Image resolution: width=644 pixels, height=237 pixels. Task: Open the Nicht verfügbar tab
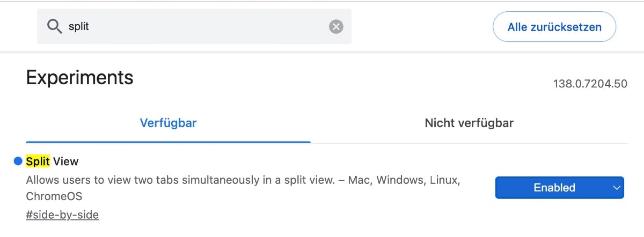pos(469,123)
